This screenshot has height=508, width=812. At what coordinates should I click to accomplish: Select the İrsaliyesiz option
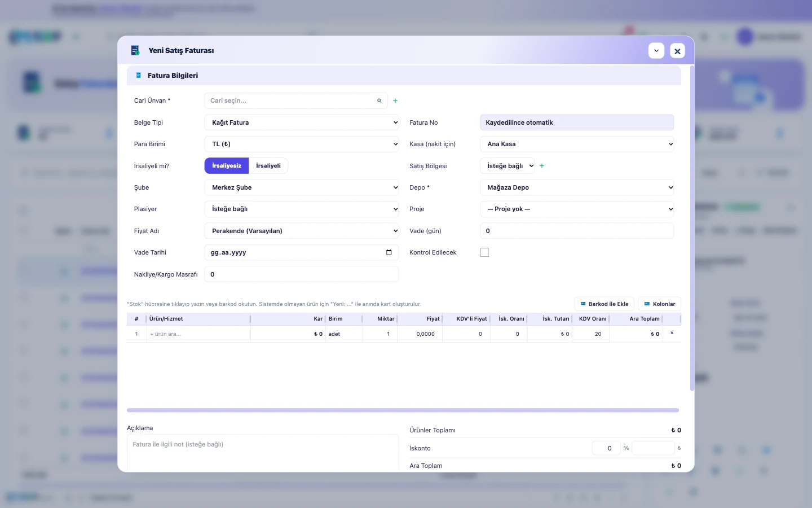(227, 166)
